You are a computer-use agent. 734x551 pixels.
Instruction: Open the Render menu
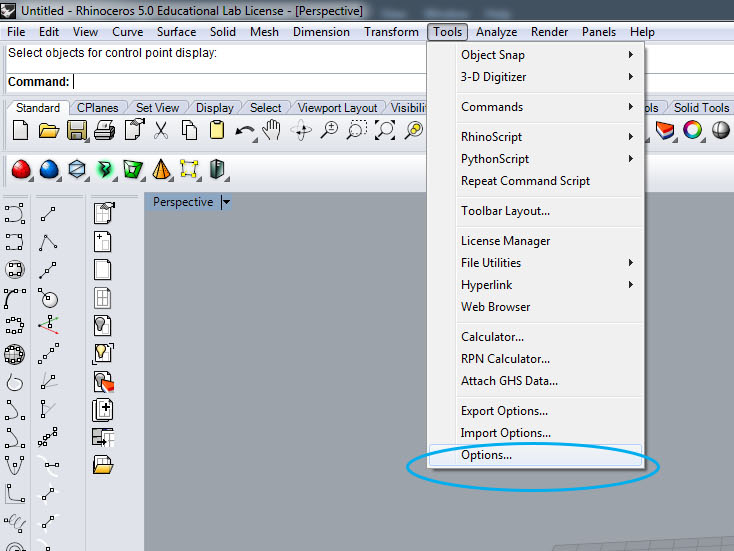pyautogui.click(x=549, y=32)
